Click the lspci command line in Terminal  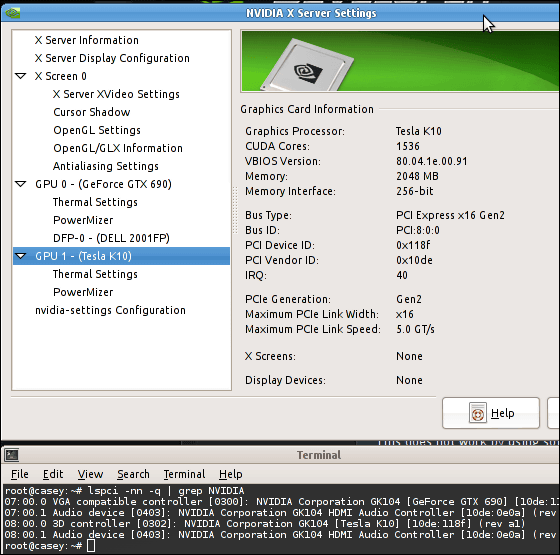point(124,491)
